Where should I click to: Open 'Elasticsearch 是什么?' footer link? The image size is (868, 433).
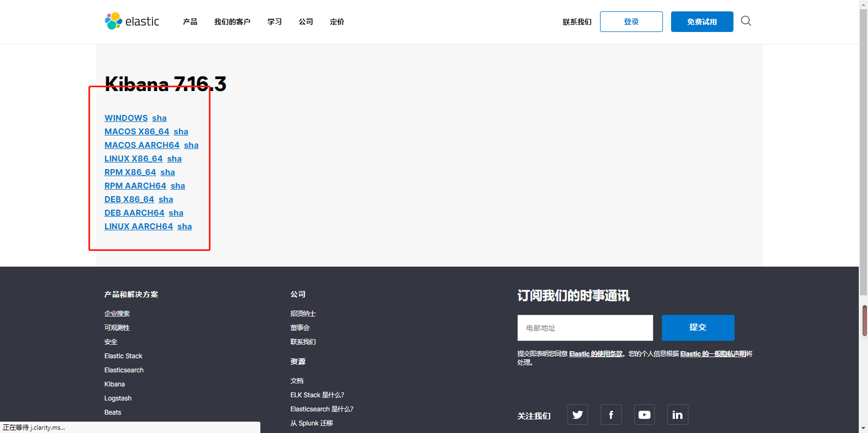tap(322, 409)
